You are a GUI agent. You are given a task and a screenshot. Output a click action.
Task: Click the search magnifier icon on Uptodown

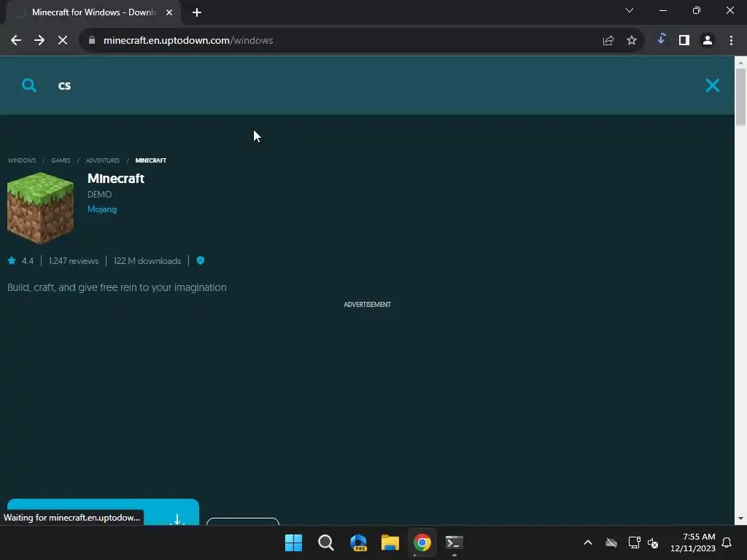[x=29, y=85]
